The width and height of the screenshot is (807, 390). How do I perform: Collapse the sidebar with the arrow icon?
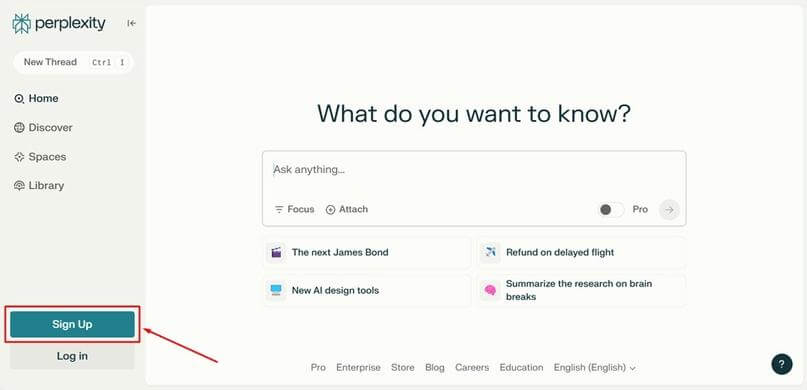click(131, 23)
